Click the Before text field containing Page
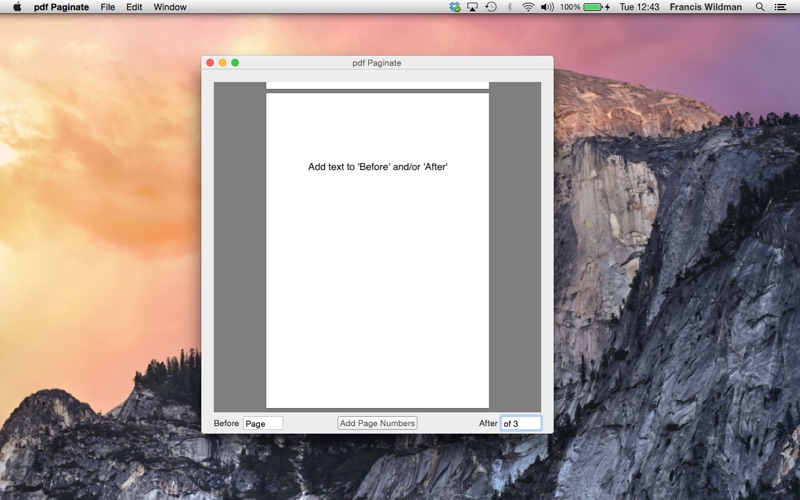This screenshot has height=500, width=800. [263, 423]
